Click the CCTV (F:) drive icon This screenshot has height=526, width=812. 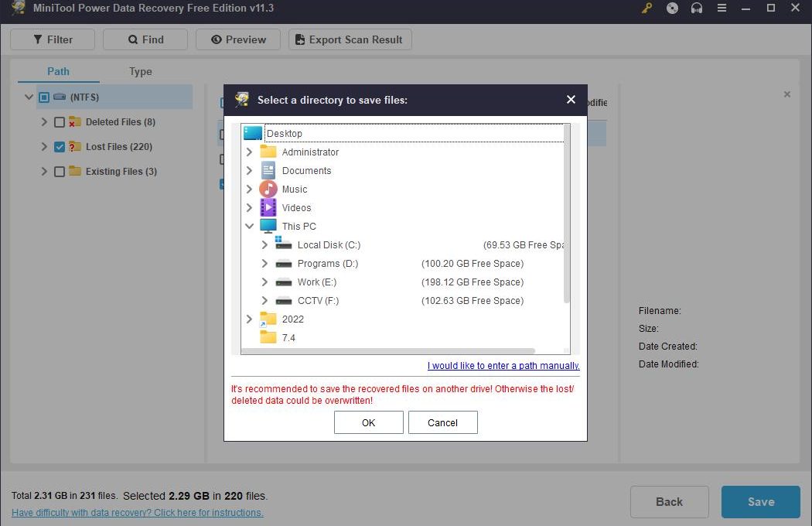point(283,301)
